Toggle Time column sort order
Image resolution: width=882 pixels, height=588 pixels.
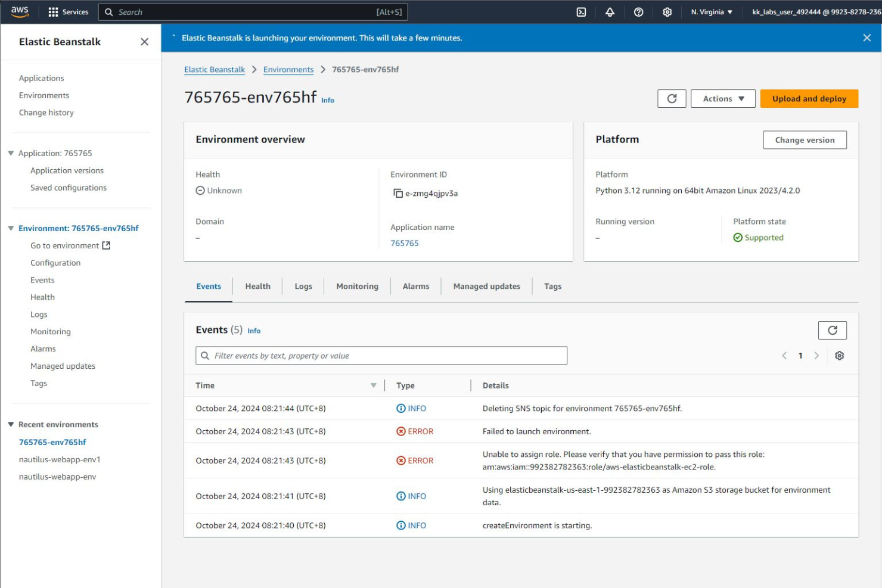(374, 385)
